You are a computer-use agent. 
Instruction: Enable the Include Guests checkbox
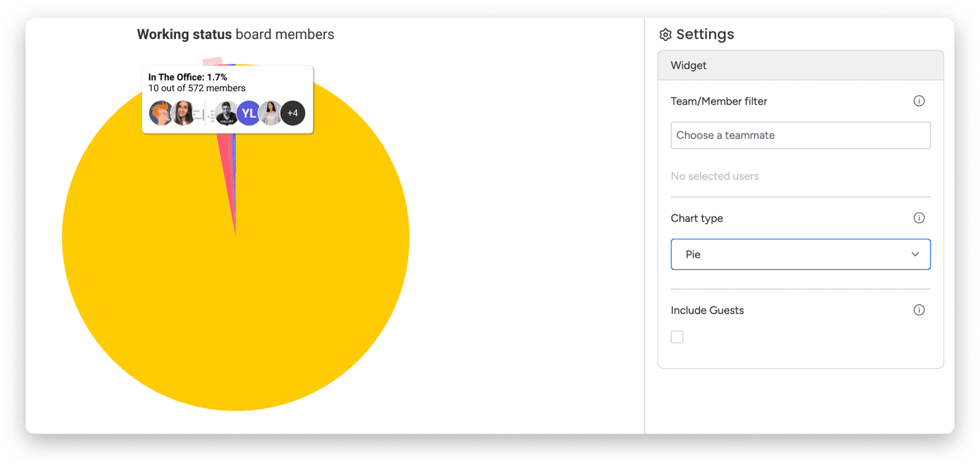pyautogui.click(x=677, y=337)
